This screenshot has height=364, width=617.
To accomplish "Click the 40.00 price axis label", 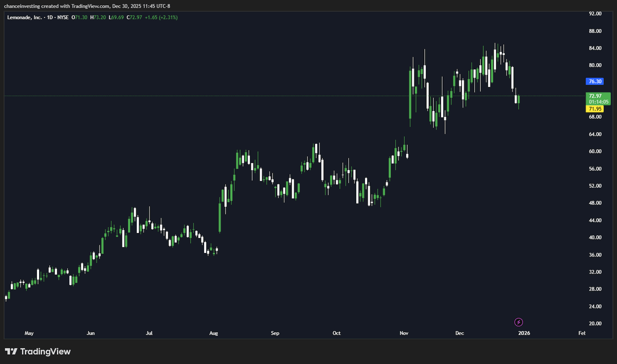I will (x=595, y=238).
